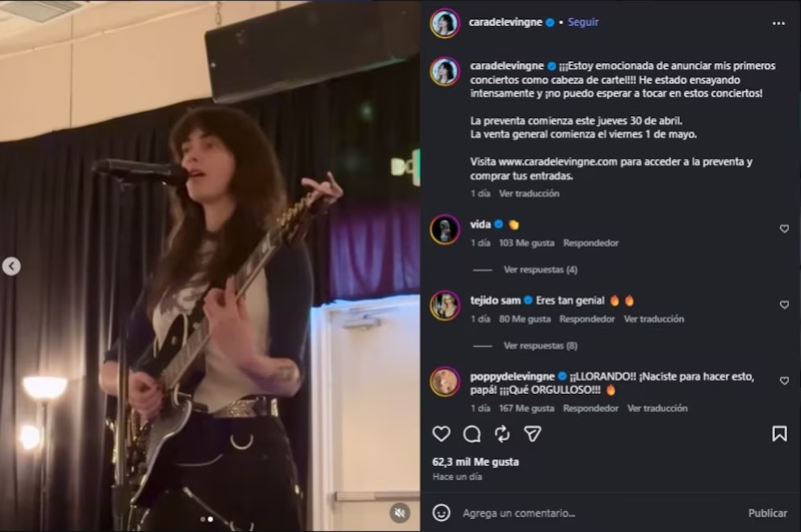
Task: Go to previous slide with left arrow
Action: tap(11, 266)
